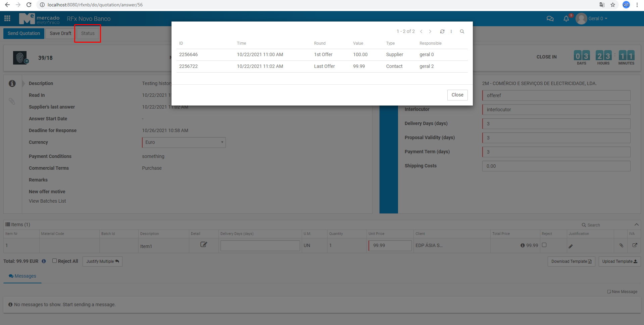Image resolution: width=644 pixels, height=325 pixels.
Task: Enable the Reject All checkbox
Action: [54, 260]
